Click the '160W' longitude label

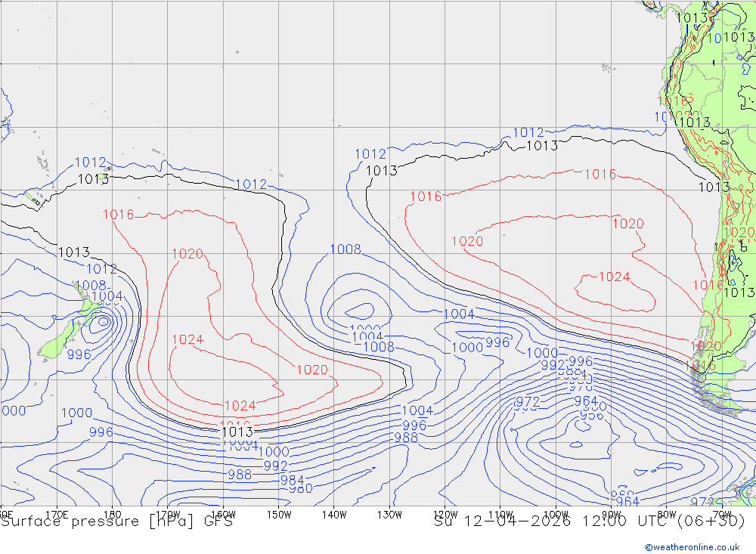click(223, 515)
